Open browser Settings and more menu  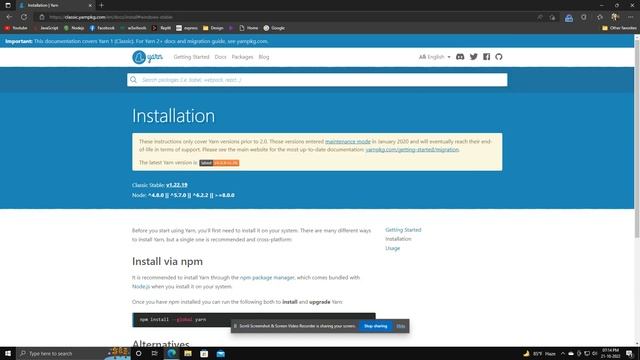(x=630, y=17)
